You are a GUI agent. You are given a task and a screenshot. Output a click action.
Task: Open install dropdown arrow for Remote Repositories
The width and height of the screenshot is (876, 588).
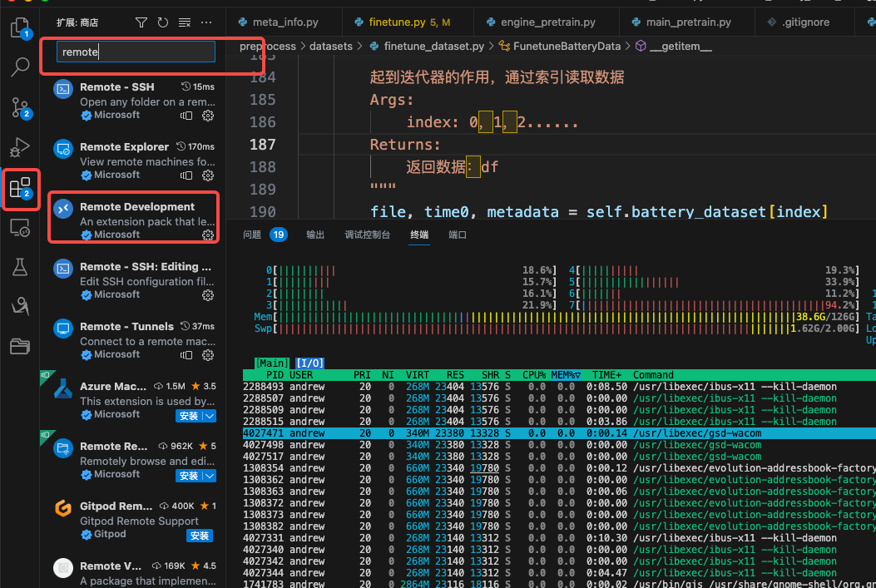(x=210, y=476)
